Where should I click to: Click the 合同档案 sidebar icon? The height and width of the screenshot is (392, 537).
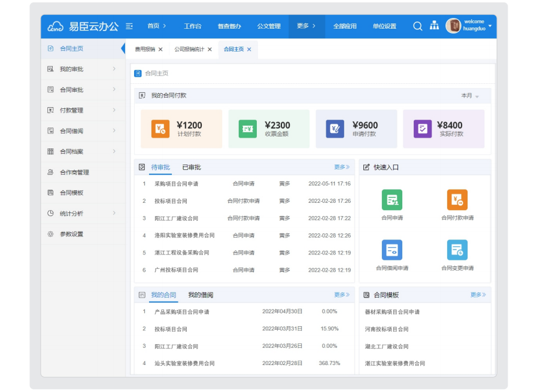point(50,151)
